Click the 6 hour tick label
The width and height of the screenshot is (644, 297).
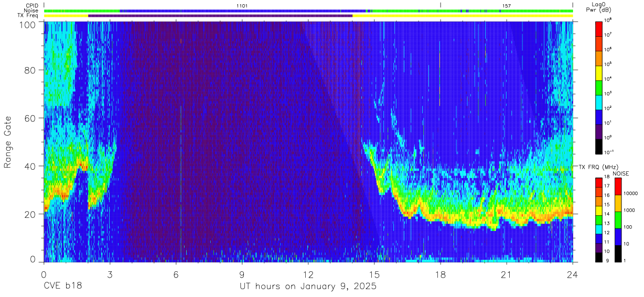(176, 274)
